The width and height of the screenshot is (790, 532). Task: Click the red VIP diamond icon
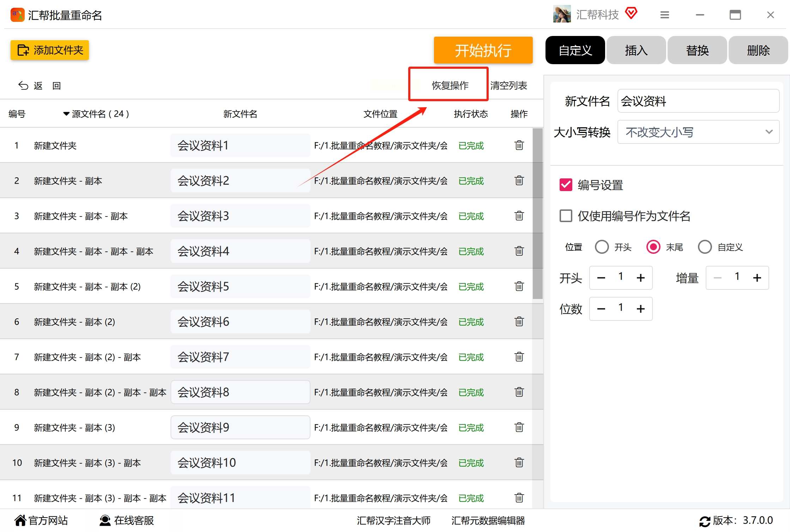pos(631,13)
